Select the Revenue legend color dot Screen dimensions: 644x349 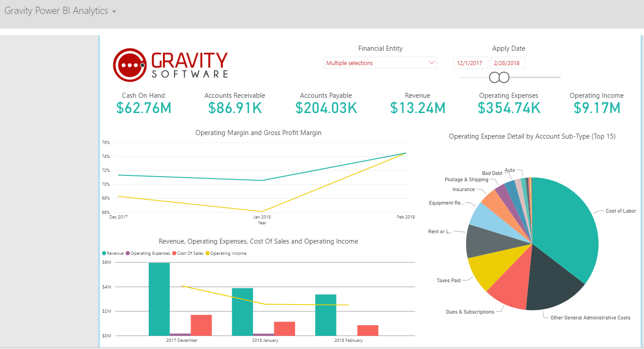103,253
